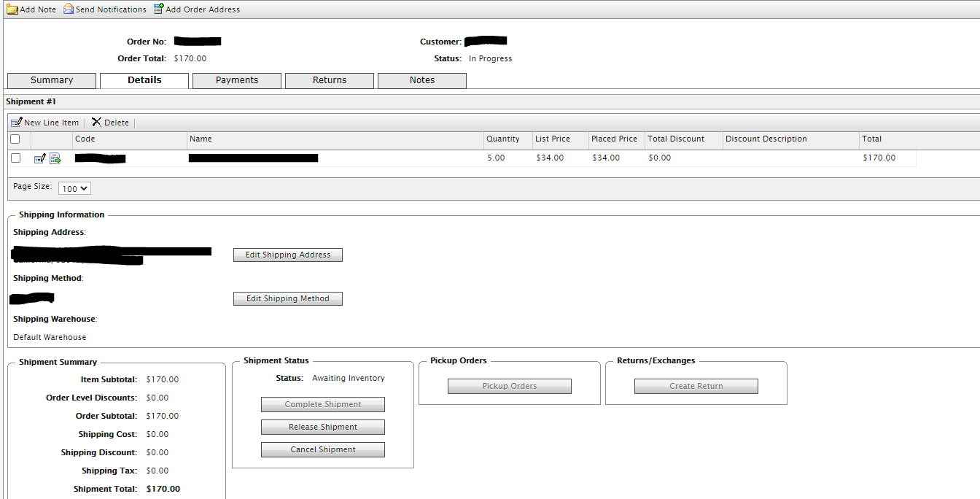Open the Payments tab

[x=237, y=80]
